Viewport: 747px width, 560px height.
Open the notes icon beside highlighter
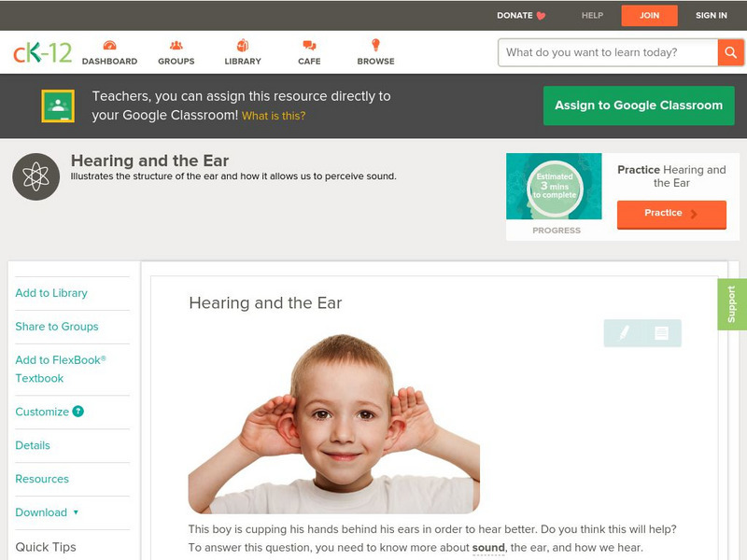661,333
